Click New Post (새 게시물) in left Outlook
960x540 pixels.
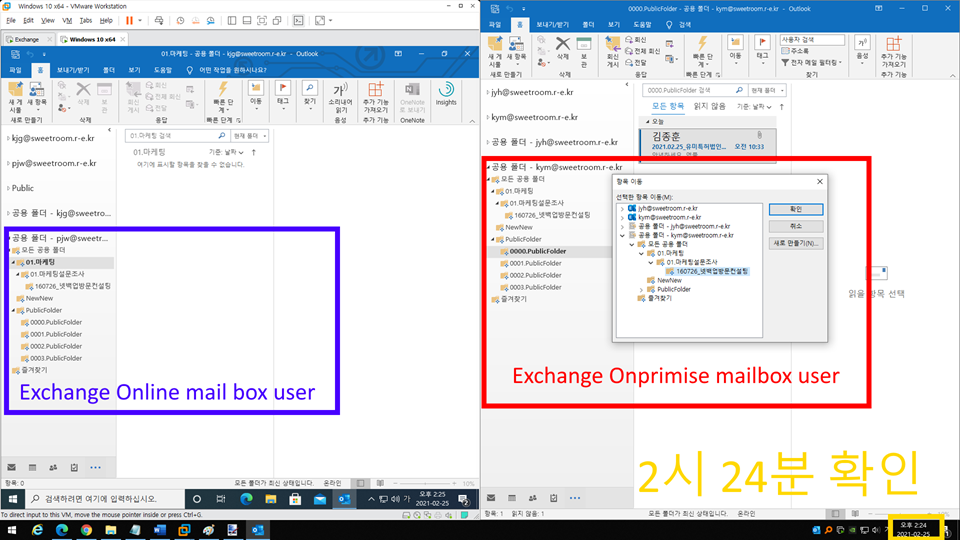(16, 98)
